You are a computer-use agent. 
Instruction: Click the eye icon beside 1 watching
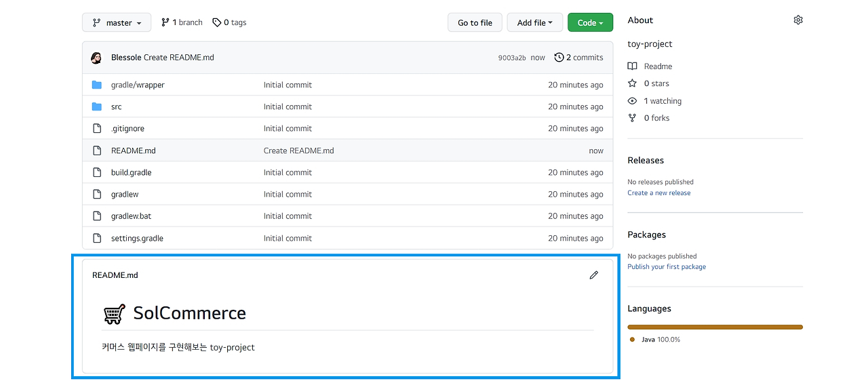633,101
